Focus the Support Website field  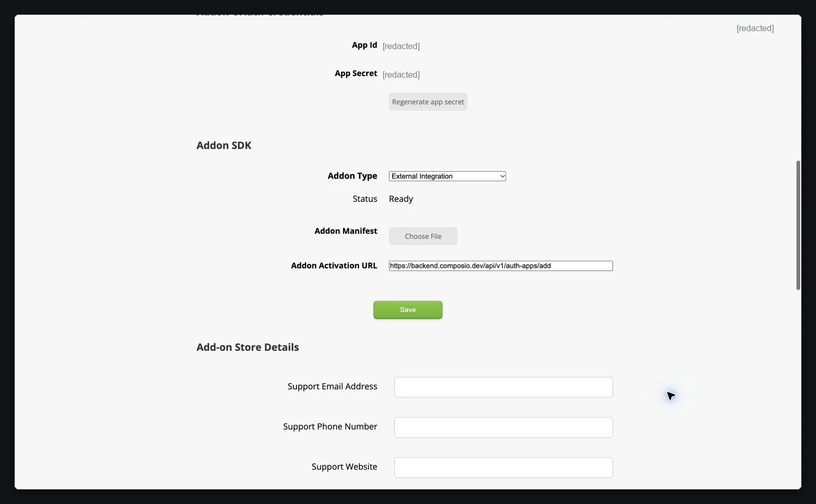coord(504,468)
